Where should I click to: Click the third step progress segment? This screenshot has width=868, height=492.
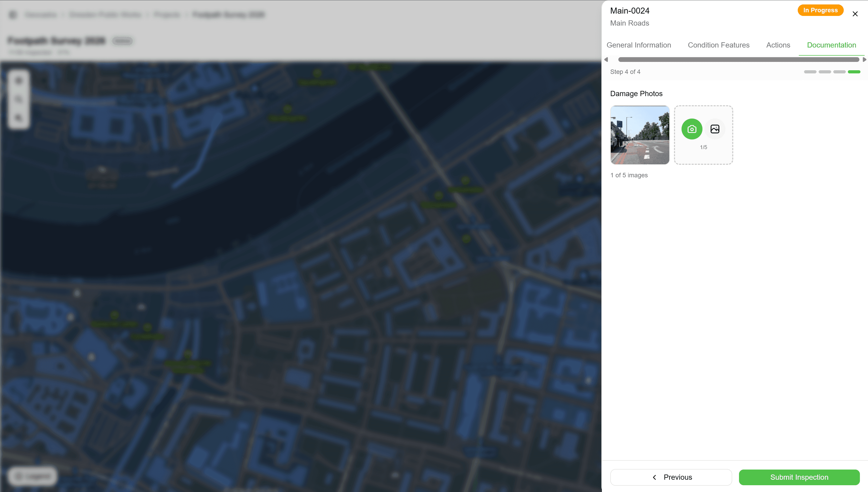click(x=839, y=72)
